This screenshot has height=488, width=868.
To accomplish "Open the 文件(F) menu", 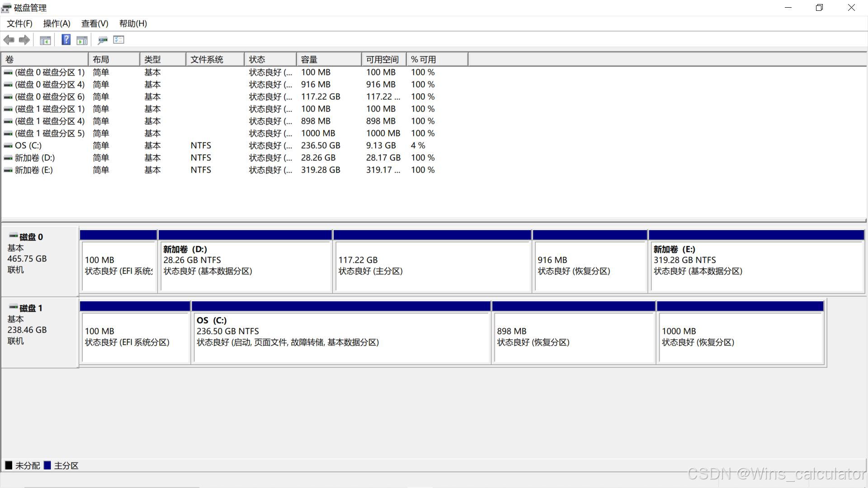I will (x=19, y=23).
